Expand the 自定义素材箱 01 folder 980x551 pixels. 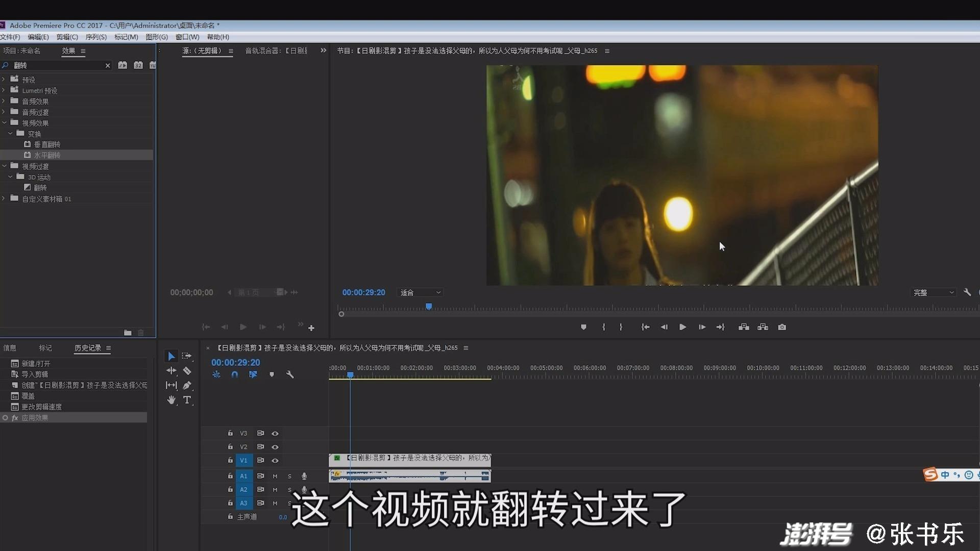coord(4,198)
